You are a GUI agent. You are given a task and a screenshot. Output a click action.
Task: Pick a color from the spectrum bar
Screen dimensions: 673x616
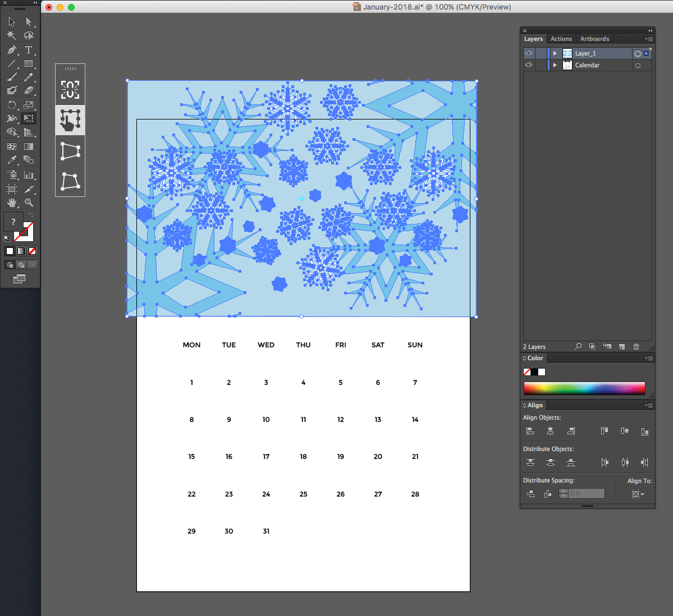coord(584,388)
